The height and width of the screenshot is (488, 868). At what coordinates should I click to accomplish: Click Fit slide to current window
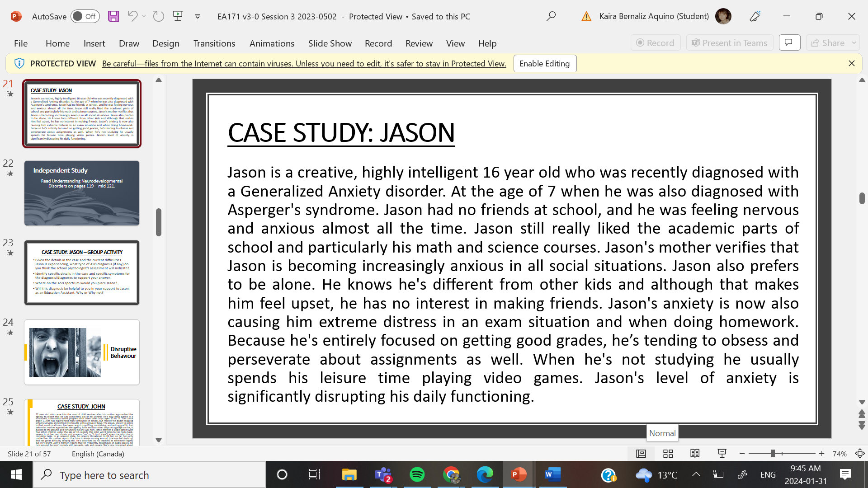(859, 454)
